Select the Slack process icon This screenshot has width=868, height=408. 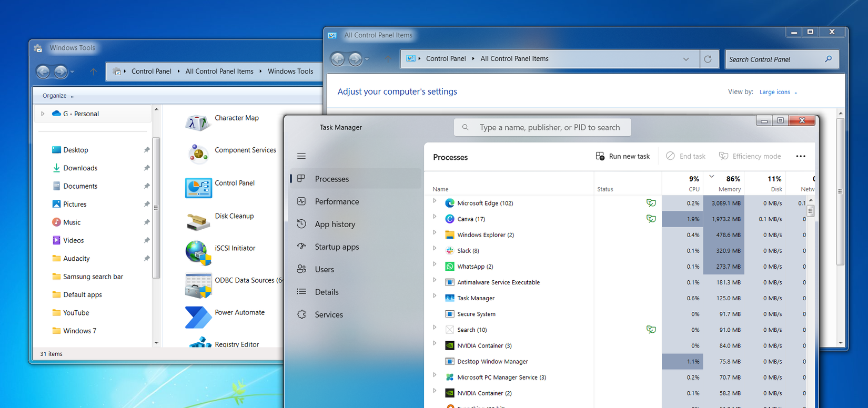[x=450, y=251]
